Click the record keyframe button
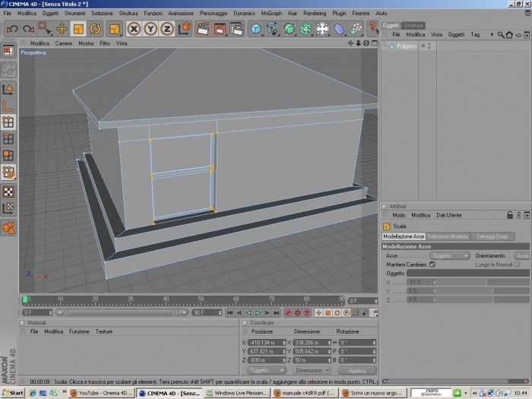The image size is (532, 399). click(288, 313)
